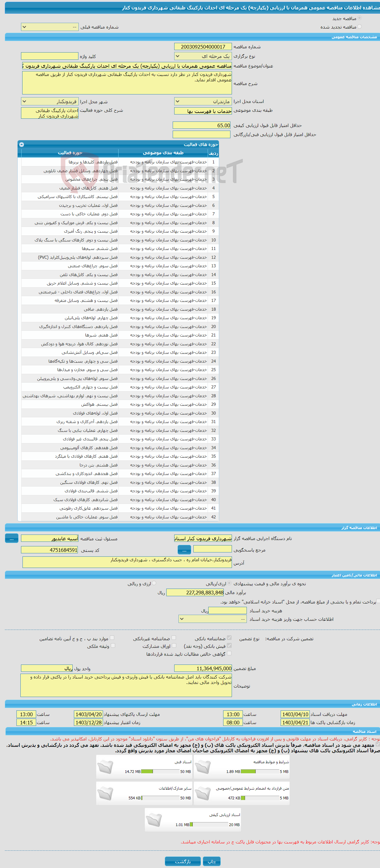Click the حداقل امتیاز ارزیابی کیفی field
Screen dimensions: 380x868
(202, 125)
